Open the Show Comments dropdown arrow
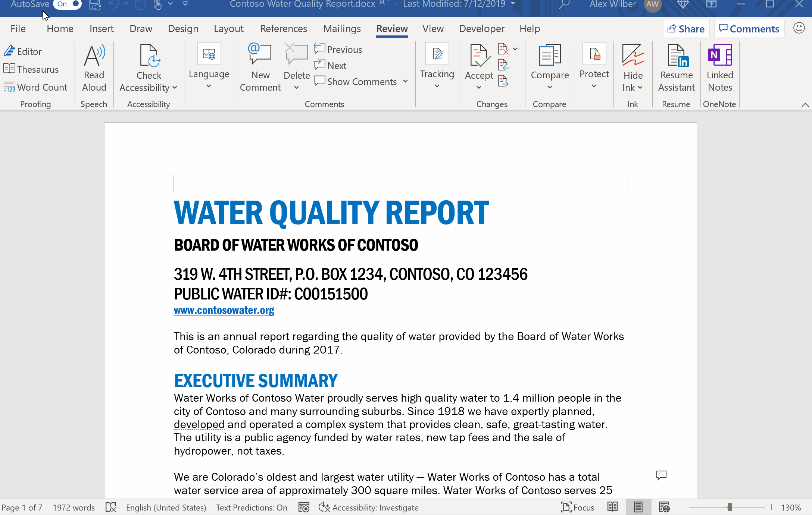Screen dimensions: 812x515 click(x=406, y=81)
